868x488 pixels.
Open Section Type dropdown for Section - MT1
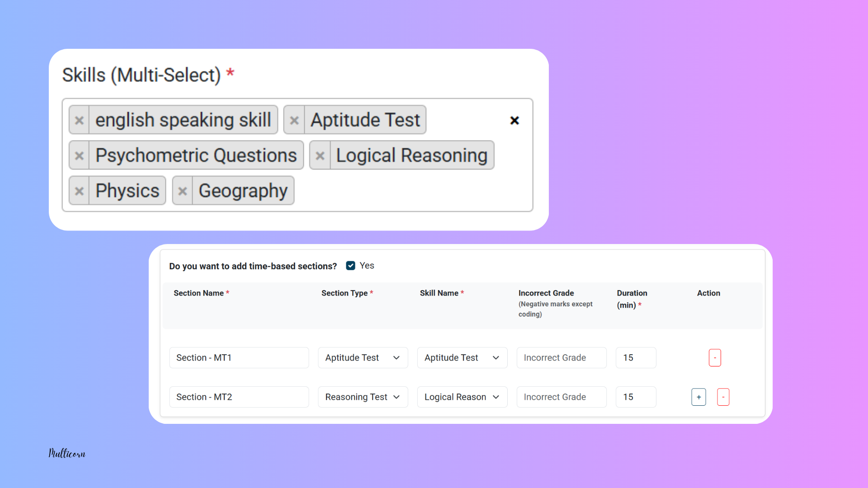[x=363, y=358]
